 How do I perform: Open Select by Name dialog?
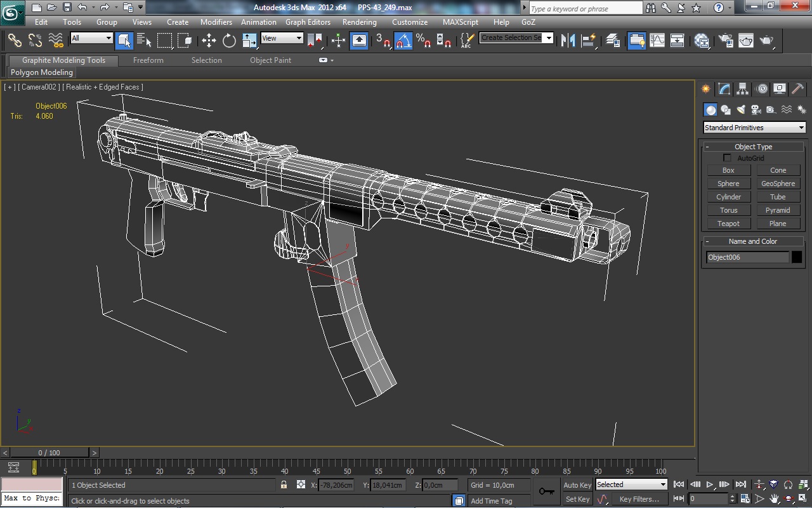[x=144, y=40]
